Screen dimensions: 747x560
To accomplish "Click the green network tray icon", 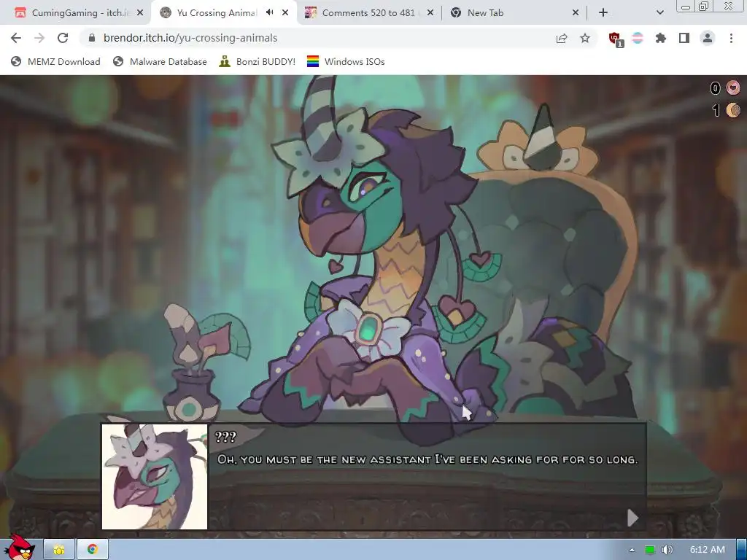I will tap(650, 550).
